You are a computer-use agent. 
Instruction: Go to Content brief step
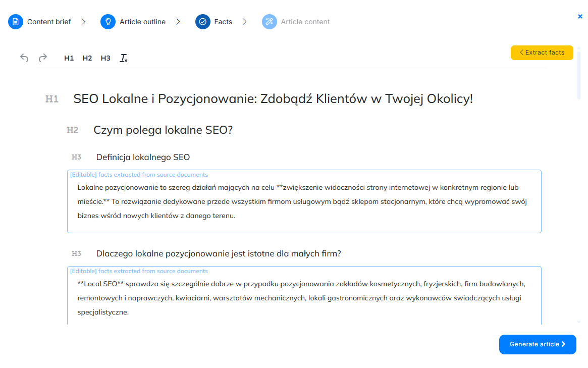(x=49, y=22)
